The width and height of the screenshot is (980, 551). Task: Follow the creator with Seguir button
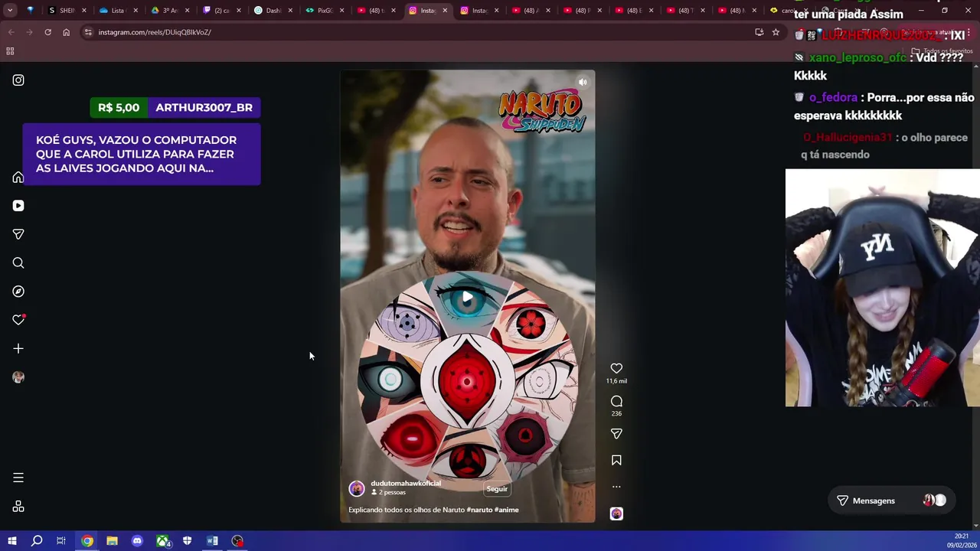coord(497,489)
